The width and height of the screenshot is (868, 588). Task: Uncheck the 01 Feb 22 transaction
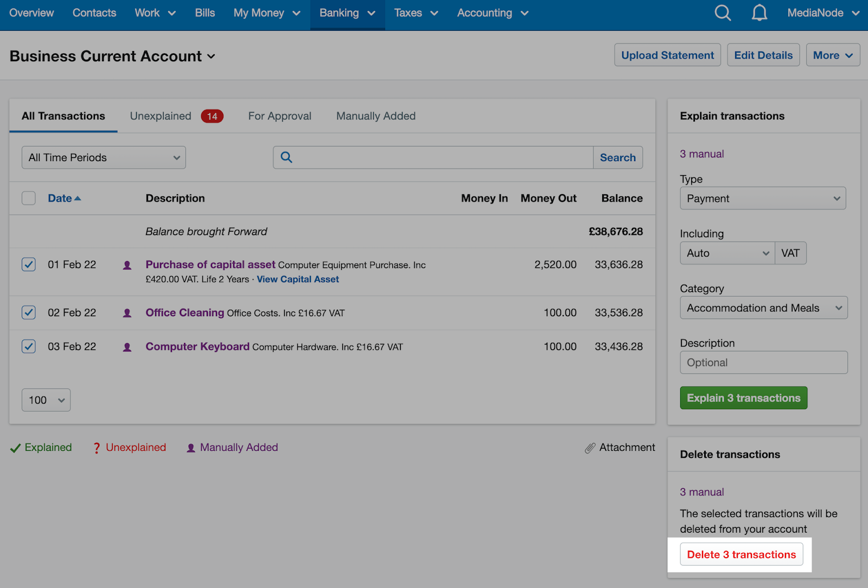pyautogui.click(x=28, y=265)
